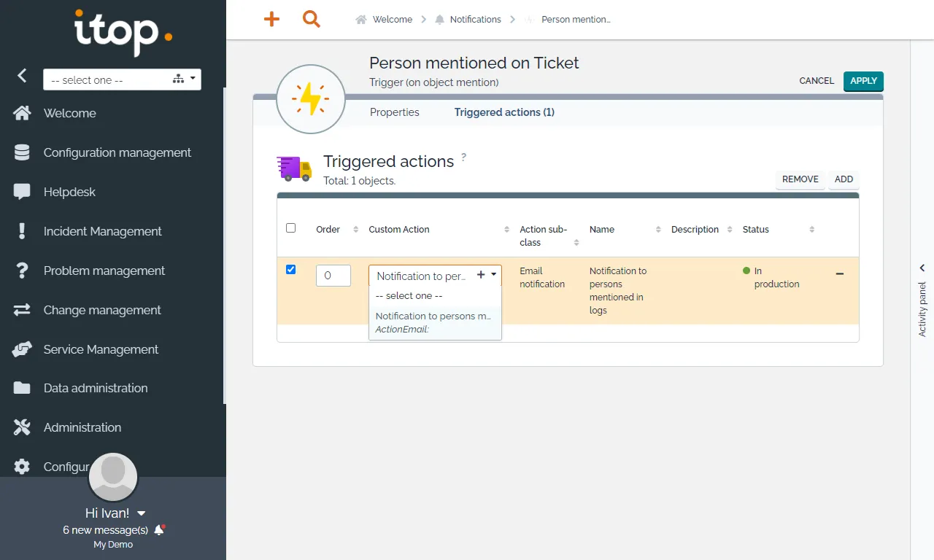Screen dimensions: 934x560
Task: Click the Problem management question mark icon
Action: pyautogui.click(x=22, y=271)
